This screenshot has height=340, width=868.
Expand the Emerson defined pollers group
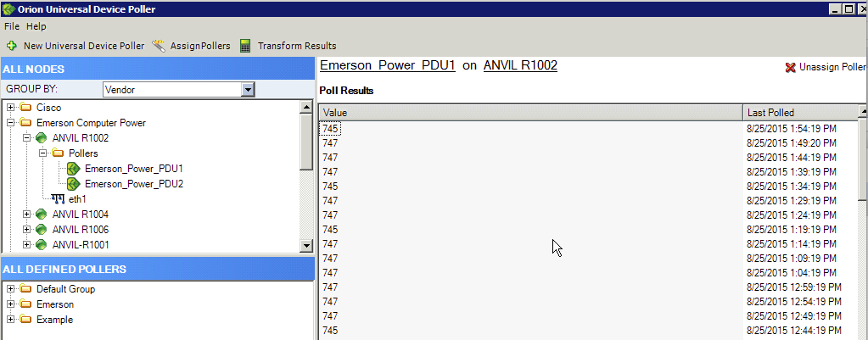click(x=10, y=304)
